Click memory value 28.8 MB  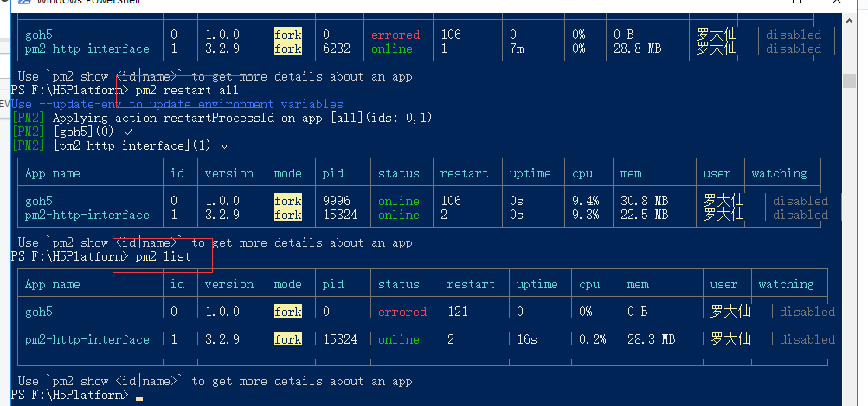tap(637, 48)
